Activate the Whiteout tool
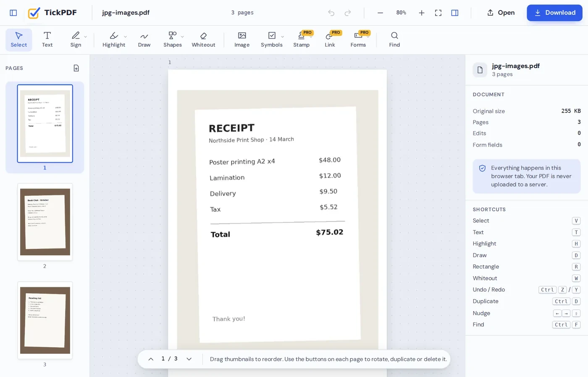588x377 pixels. coord(203,40)
